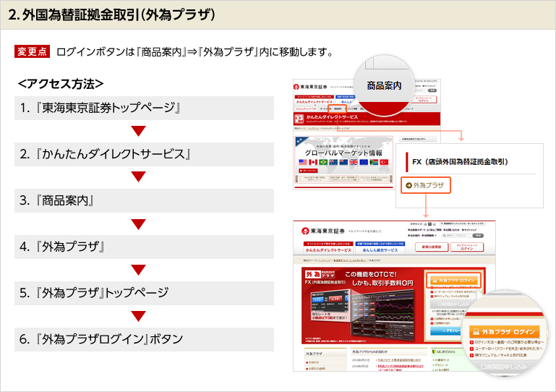Click the red 変更点 label
The width and height of the screenshot is (556, 392).
point(32,51)
